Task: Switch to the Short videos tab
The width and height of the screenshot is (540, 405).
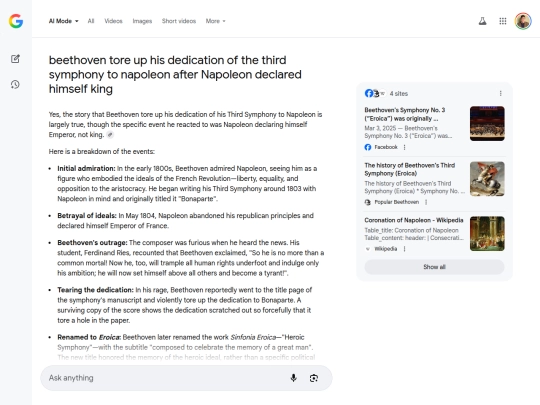Action: coord(179,21)
